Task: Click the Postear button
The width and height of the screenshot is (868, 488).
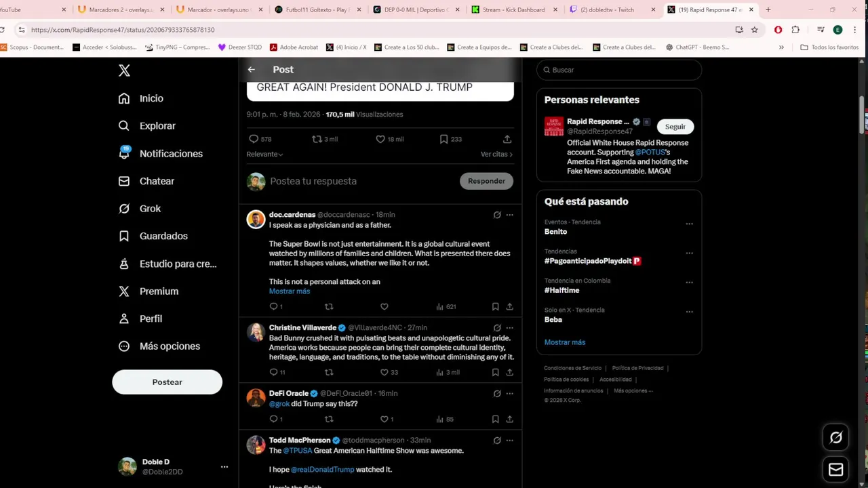Action: click(167, 382)
